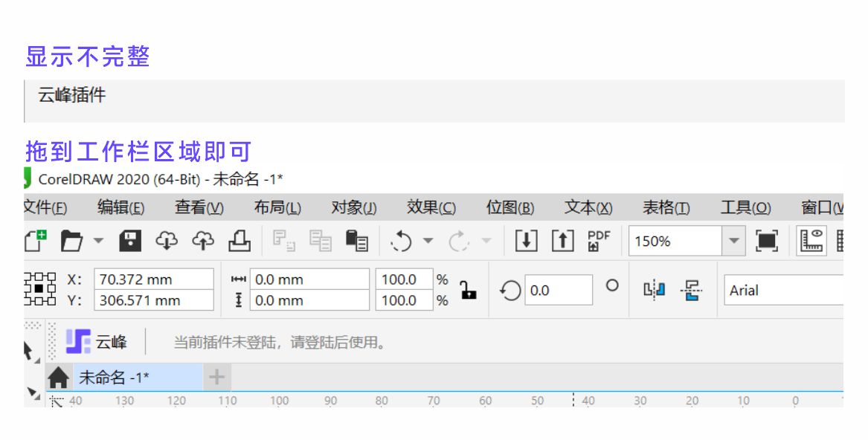
Task: Create a new document with New icon
Action: (x=36, y=242)
